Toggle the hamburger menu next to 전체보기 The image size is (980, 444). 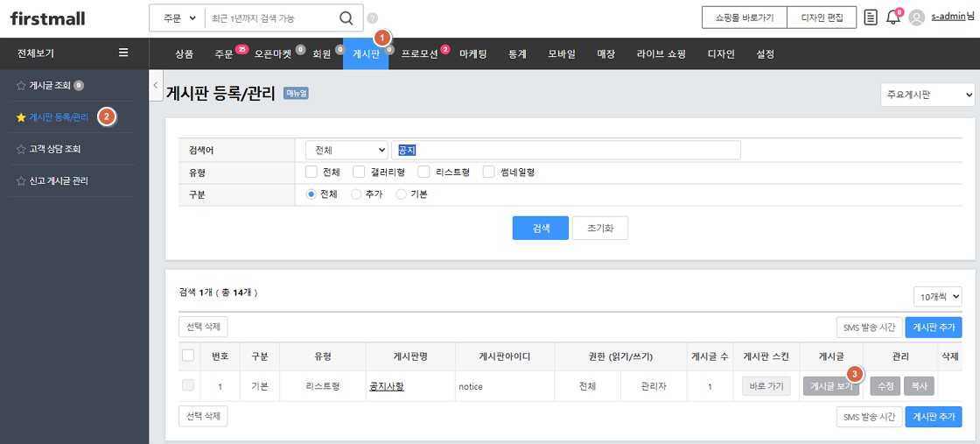(x=123, y=53)
